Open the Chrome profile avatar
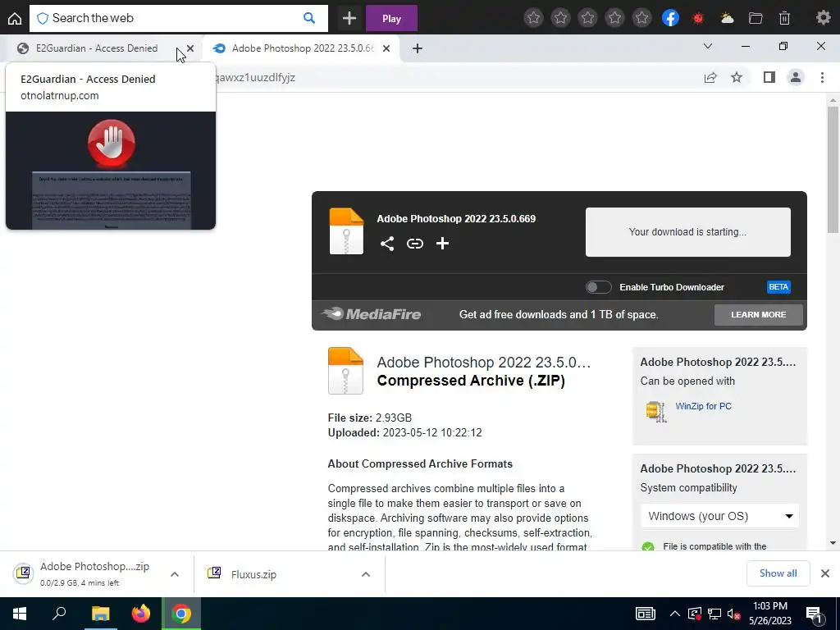 pyautogui.click(x=796, y=78)
